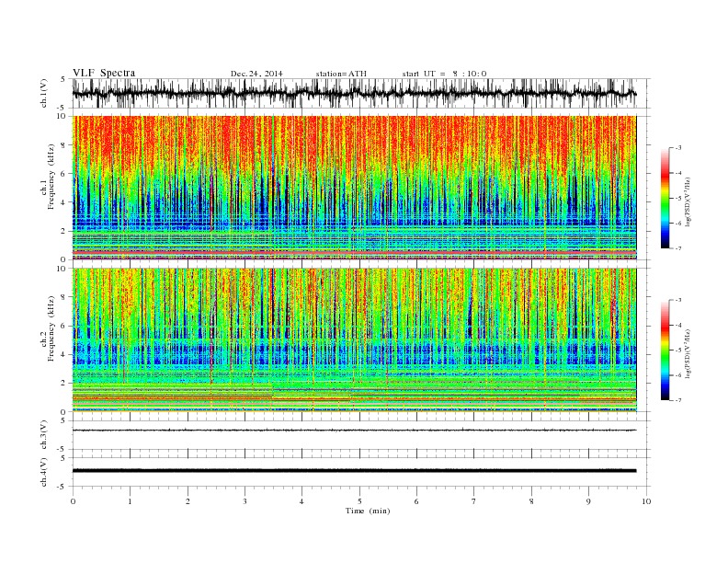The height and width of the screenshot is (563, 728).
Task: Click the "6" kHz tick on ch.2 spectrogram
Action: (64, 326)
